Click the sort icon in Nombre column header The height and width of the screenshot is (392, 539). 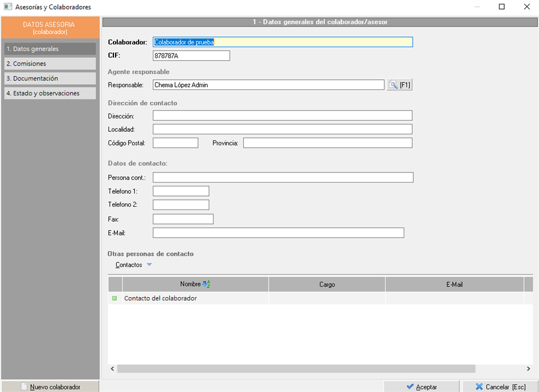pyautogui.click(x=206, y=285)
